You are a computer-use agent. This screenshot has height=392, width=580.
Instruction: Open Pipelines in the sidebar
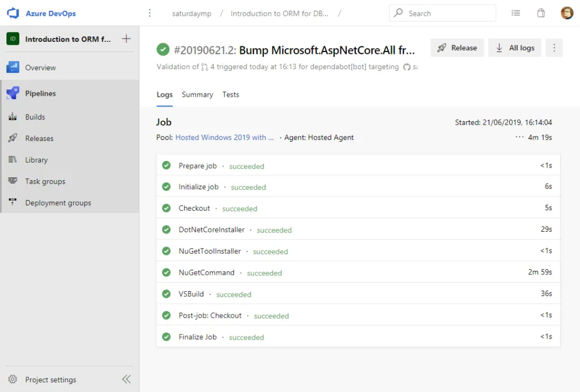(x=70, y=93)
